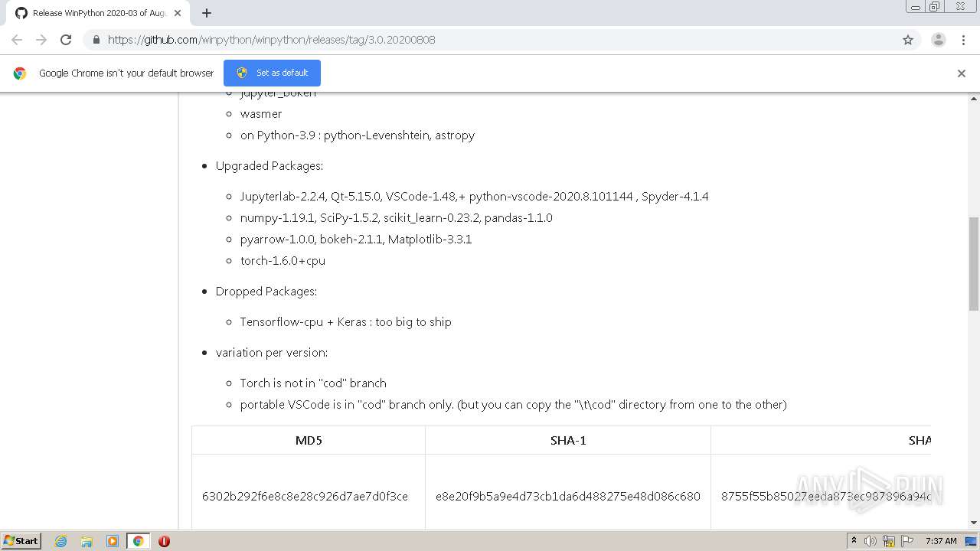Click the 'Dropped Packages:' text
Screen dimensions: 980x551
pyautogui.click(x=266, y=291)
